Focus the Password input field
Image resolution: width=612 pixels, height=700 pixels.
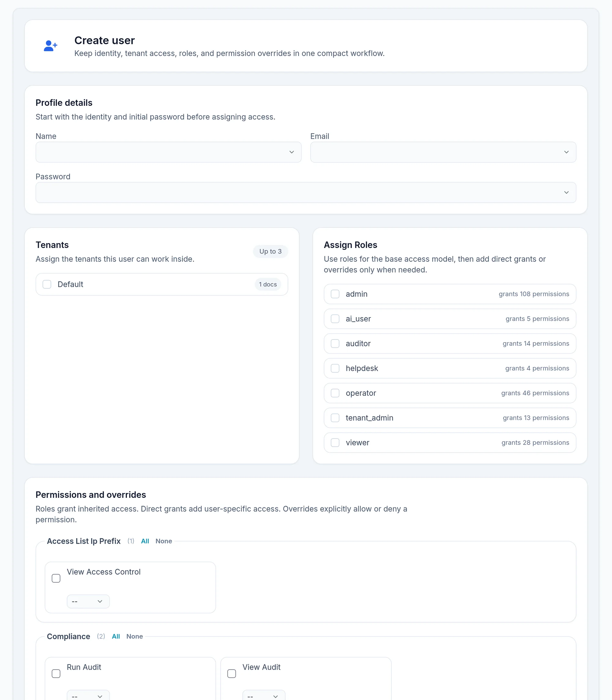pos(306,192)
